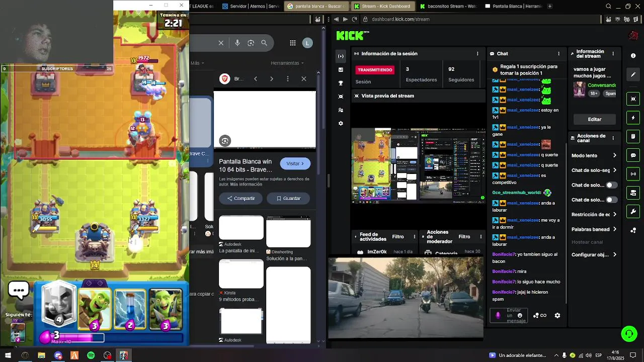Open the analytics chart icon in Kick sidebar
The image size is (644, 362).
point(341,69)
